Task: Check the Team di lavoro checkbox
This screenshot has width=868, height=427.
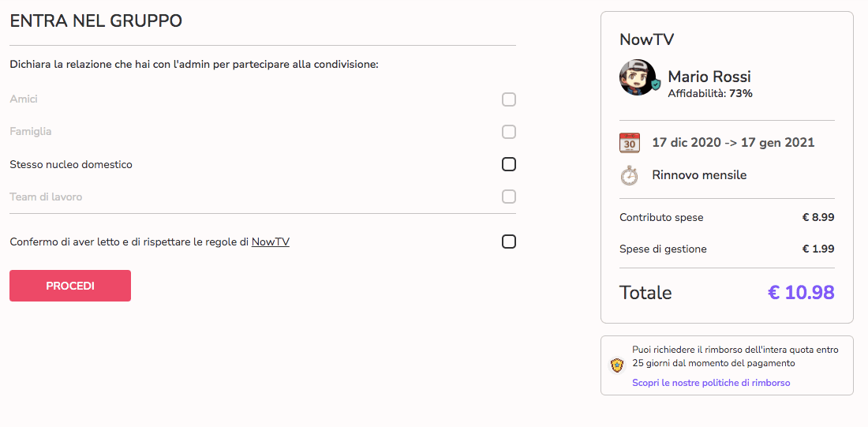Action: (x=509, y=197)
